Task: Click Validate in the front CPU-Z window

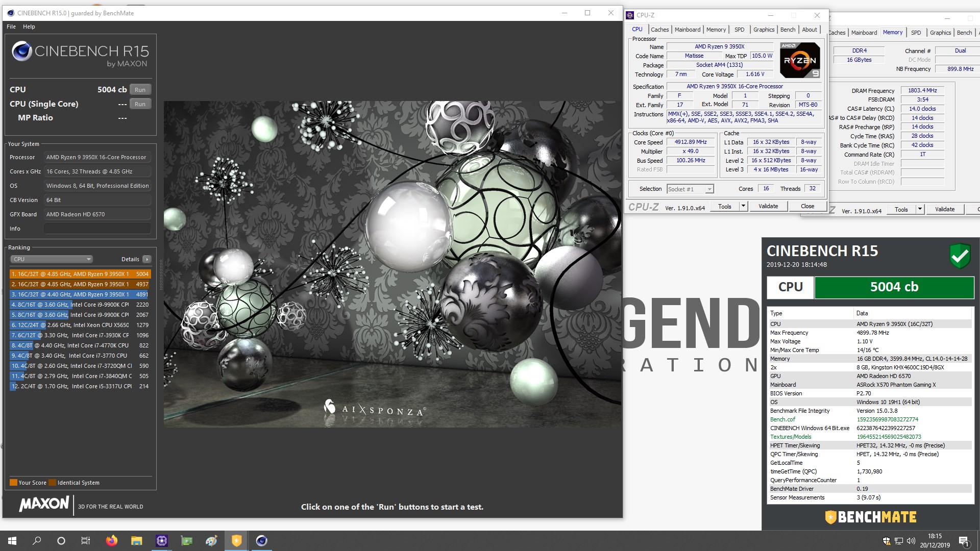Action: coord(768,207)
